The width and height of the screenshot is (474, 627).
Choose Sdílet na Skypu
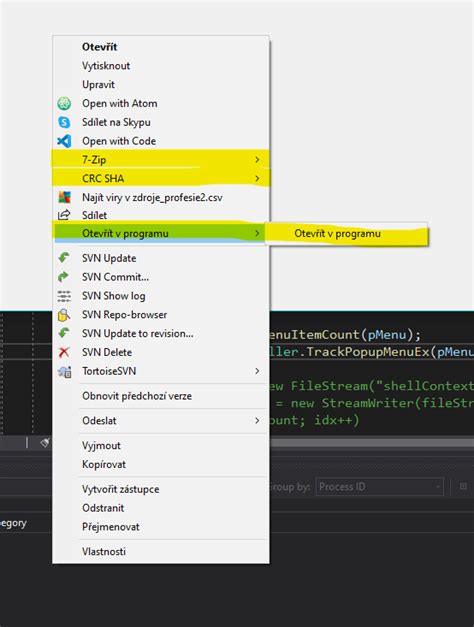click(160, 122)
